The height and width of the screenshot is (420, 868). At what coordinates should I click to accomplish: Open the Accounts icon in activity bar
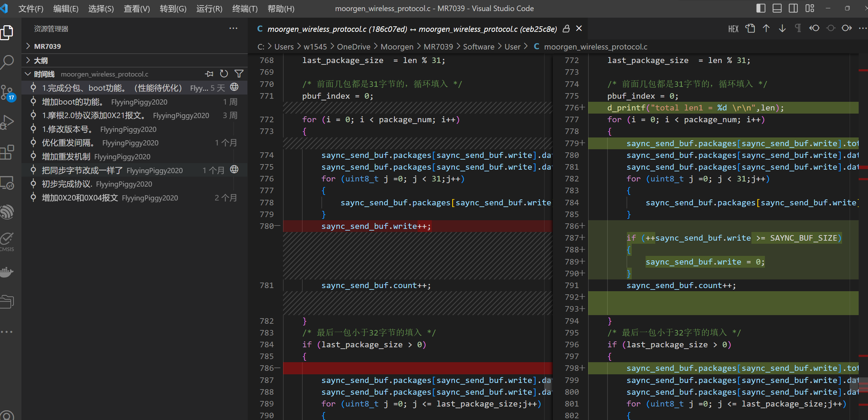pyautogui.click(x=7, y=415)
